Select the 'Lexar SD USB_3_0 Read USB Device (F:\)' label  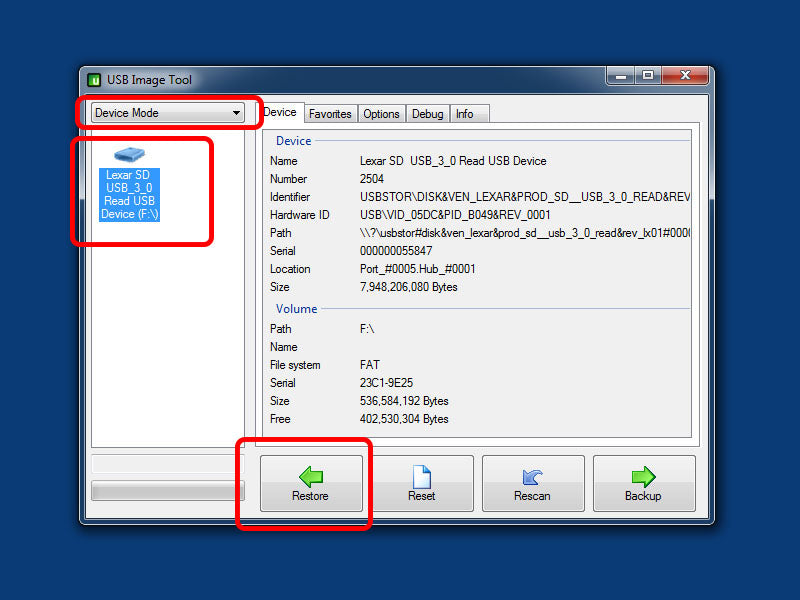130,194
